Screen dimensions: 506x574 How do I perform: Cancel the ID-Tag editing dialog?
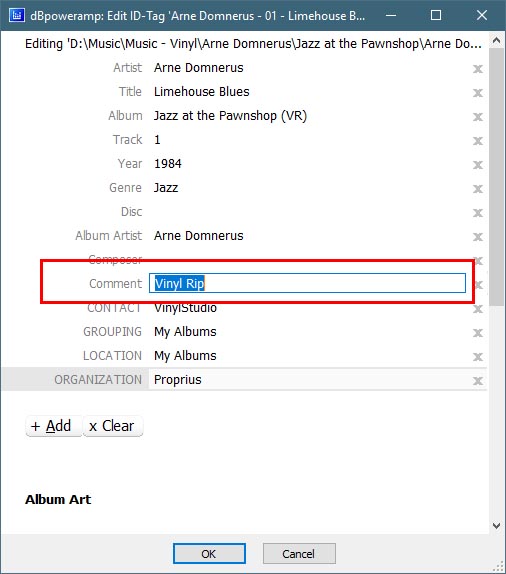pyautogui.click(x=299, y=554)
